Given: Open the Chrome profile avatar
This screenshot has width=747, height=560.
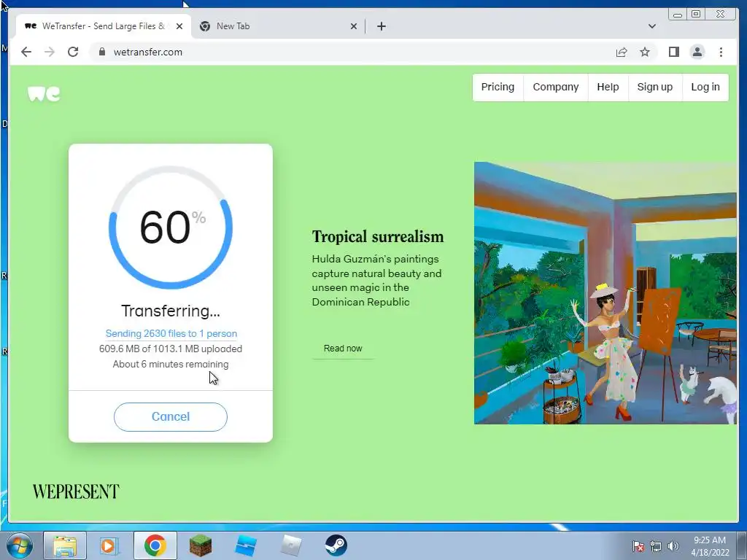Looking at the screenshot, I should (x=697, y=52).
